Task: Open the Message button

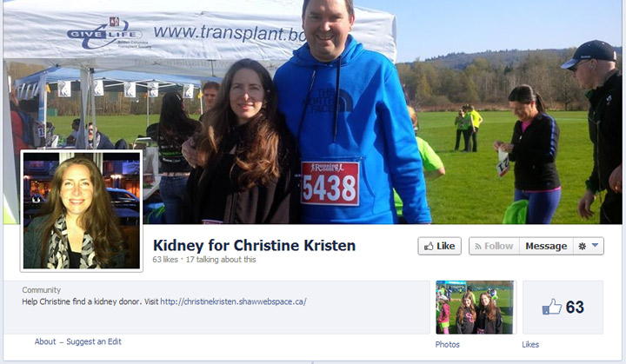Action: click(x=546, y=246)
